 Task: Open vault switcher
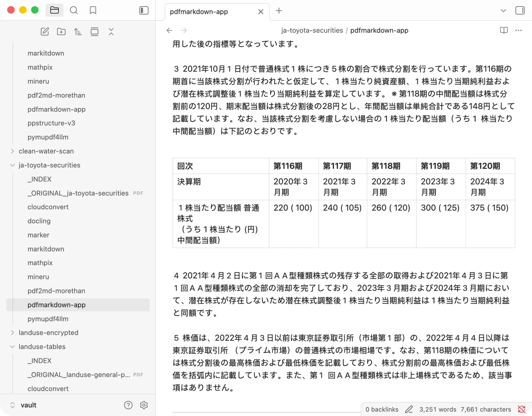point(23,405)
